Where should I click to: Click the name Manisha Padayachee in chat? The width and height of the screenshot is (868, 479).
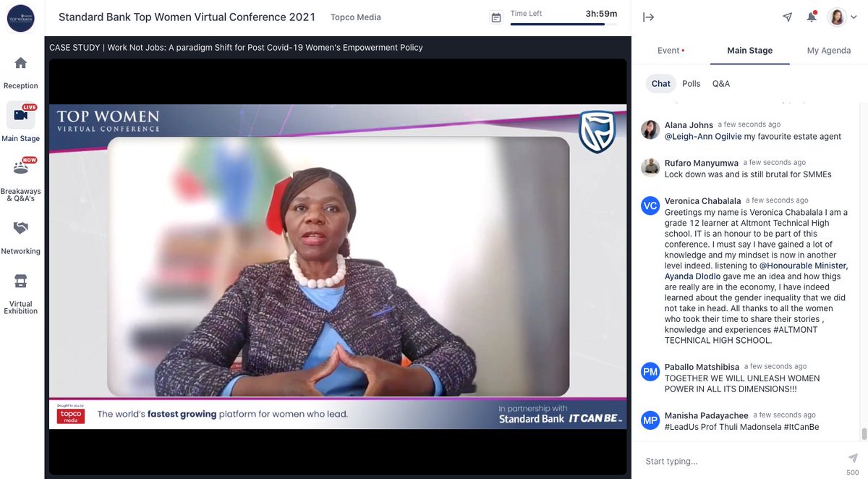click(x=707, y=416)
